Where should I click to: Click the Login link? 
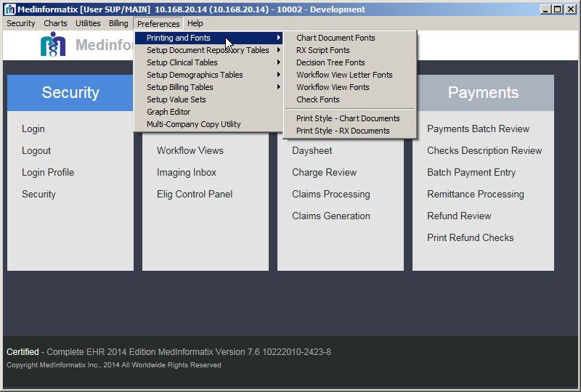[33, 129]
